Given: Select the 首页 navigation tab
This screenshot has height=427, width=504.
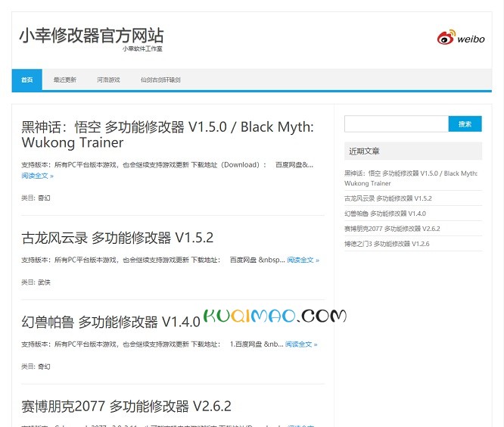Looking at the screenshot, I should pos(27,79).
